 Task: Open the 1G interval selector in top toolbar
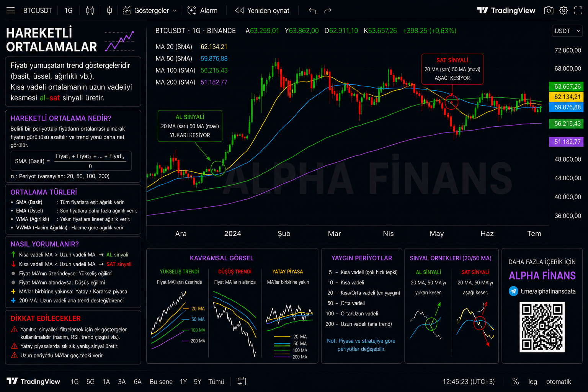69,10
